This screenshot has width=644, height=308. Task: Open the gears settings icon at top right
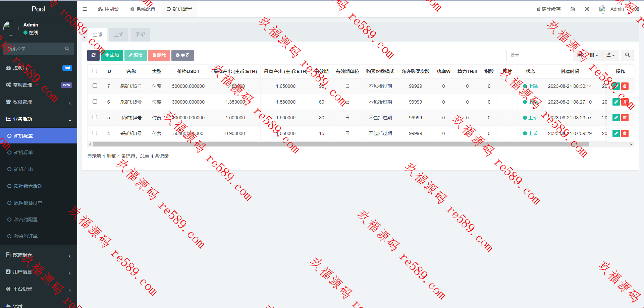click(x=636, y=9)
